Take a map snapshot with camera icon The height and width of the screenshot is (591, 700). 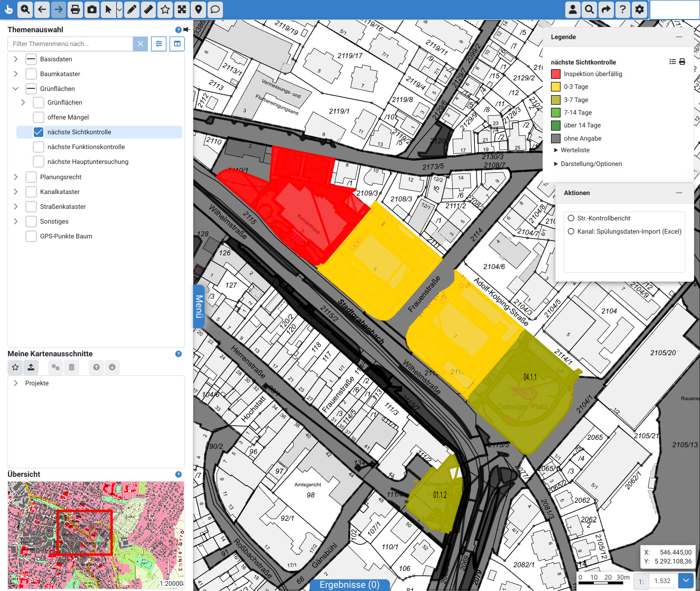pyautogui.click(x=92, y=10)
